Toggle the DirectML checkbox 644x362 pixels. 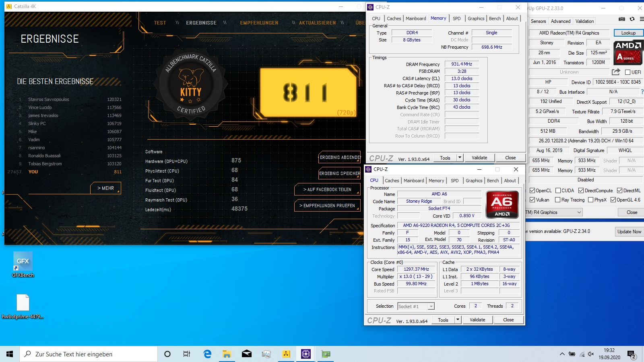tap(619, 191)
